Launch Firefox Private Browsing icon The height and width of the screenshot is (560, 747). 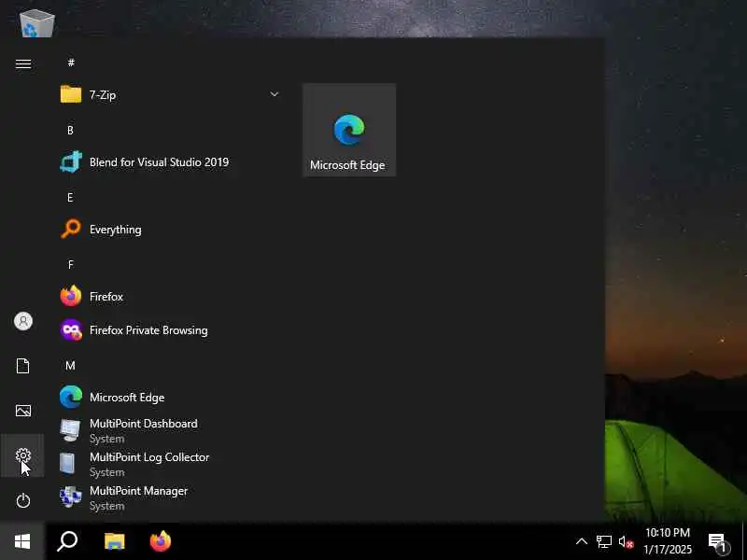[71, 330]
